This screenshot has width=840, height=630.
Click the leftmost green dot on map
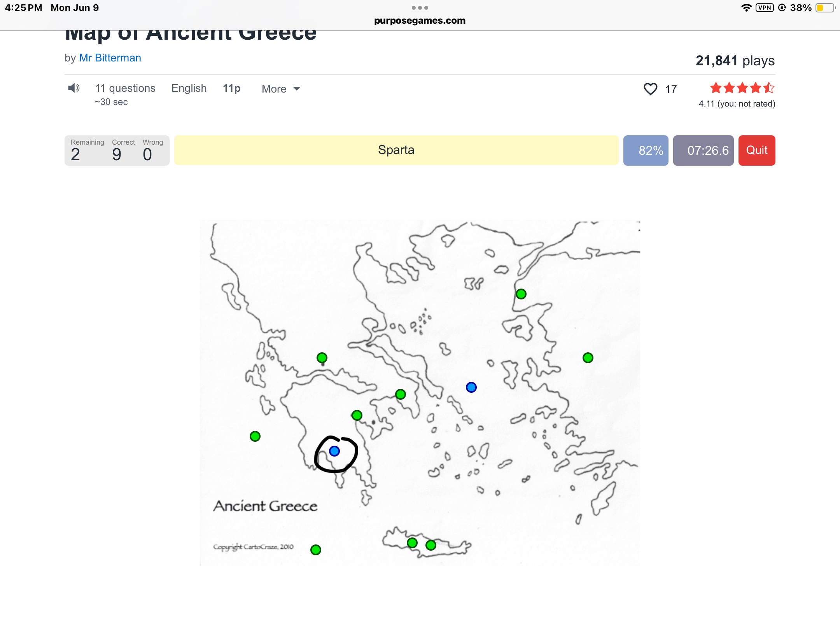(x=255, y=436)
